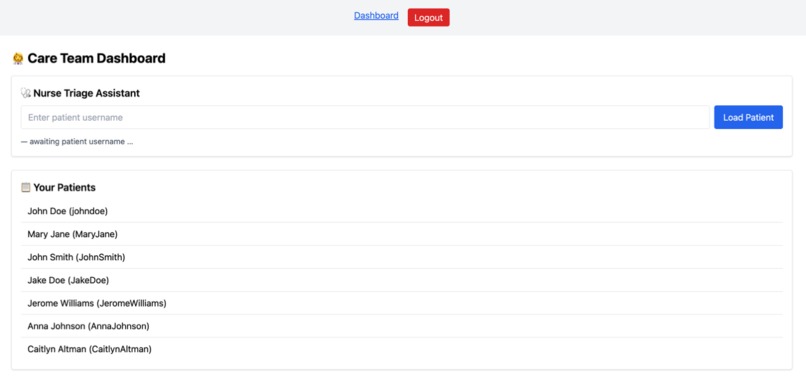The height and width of the screenshot is (382, 806).
Task: Select patient Caitlyn Altman (CaitlynAltman)
Action: (401, 349)
